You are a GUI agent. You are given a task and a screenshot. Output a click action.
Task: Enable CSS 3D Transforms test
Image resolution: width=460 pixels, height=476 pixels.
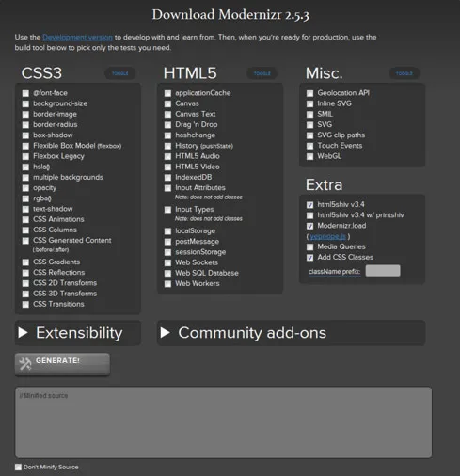[25, 294]
